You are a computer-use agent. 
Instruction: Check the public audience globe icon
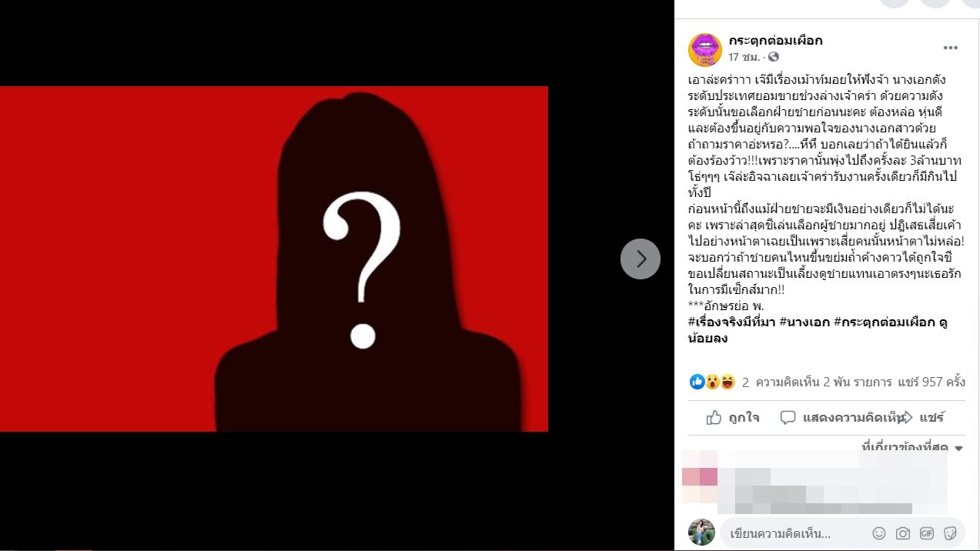point(774,57)
